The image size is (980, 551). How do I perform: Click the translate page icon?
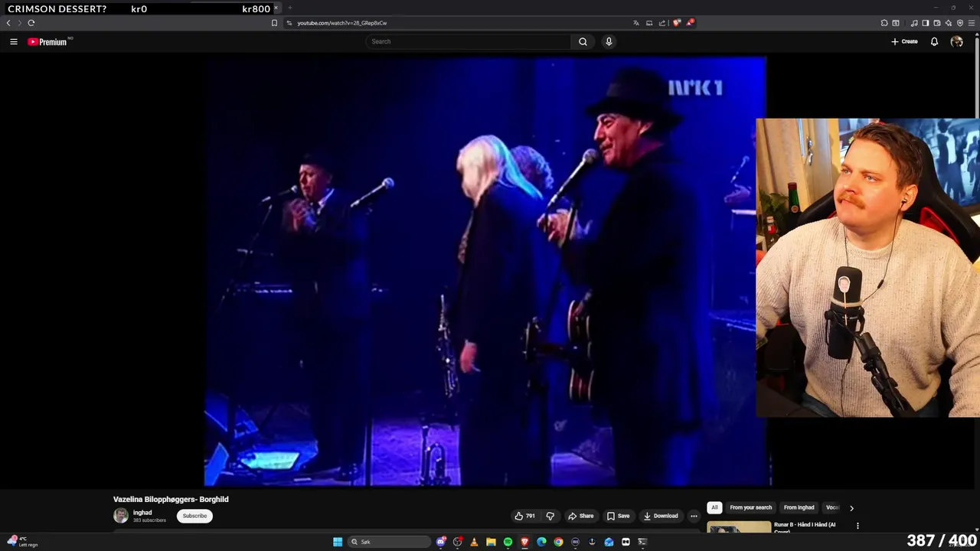(x=636, y=23)
